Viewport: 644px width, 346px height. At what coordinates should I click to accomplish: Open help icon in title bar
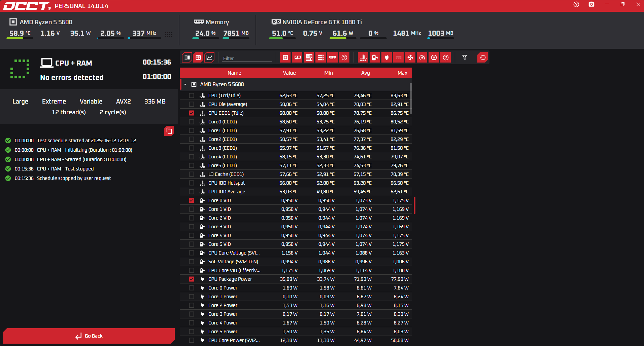(x=576, y=4)
